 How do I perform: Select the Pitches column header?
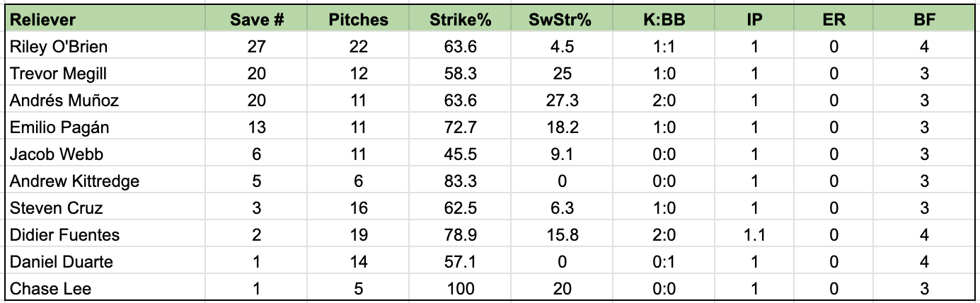359,20
